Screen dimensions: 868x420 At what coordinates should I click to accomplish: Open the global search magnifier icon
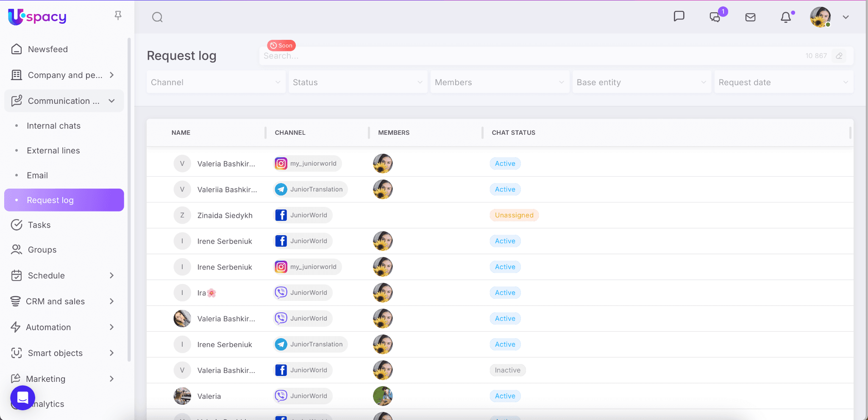[157, 17]
